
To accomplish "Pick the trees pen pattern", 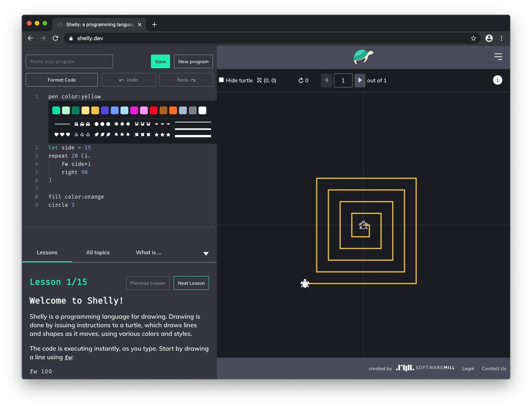I will 122,134.
